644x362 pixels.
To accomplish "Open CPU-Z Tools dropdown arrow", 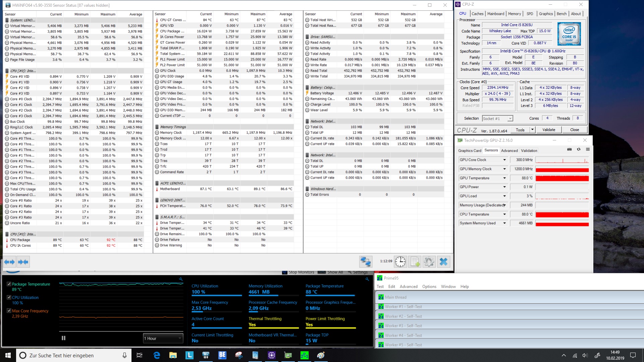I will (532, 130).
